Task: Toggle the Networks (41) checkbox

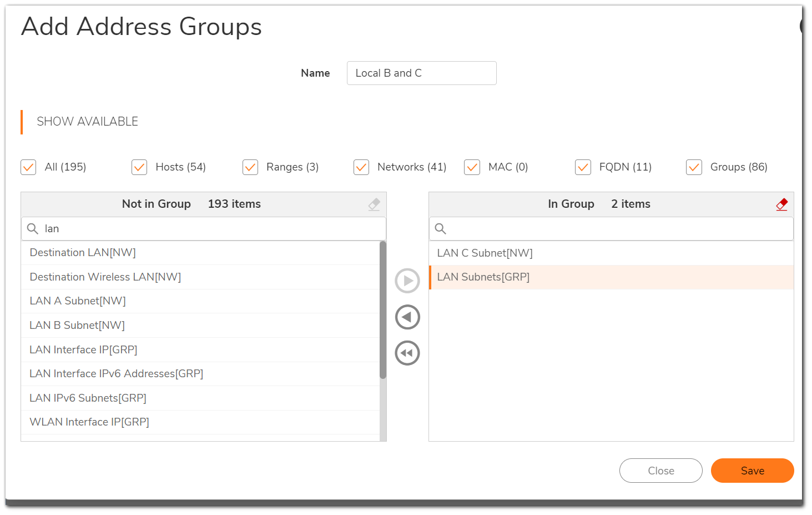Action: point(361,167)
